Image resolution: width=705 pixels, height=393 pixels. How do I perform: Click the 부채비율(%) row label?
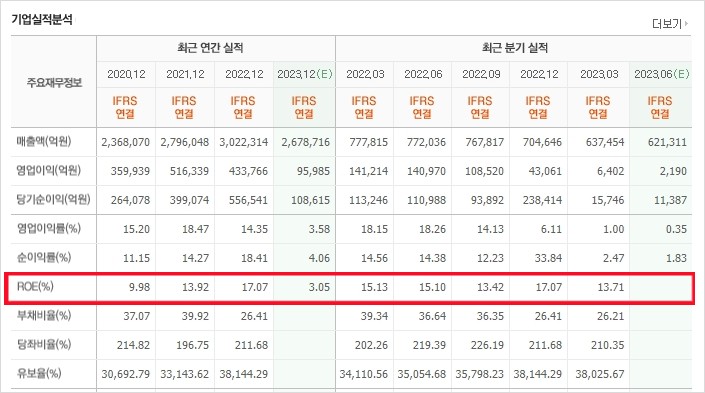point(44,315)
